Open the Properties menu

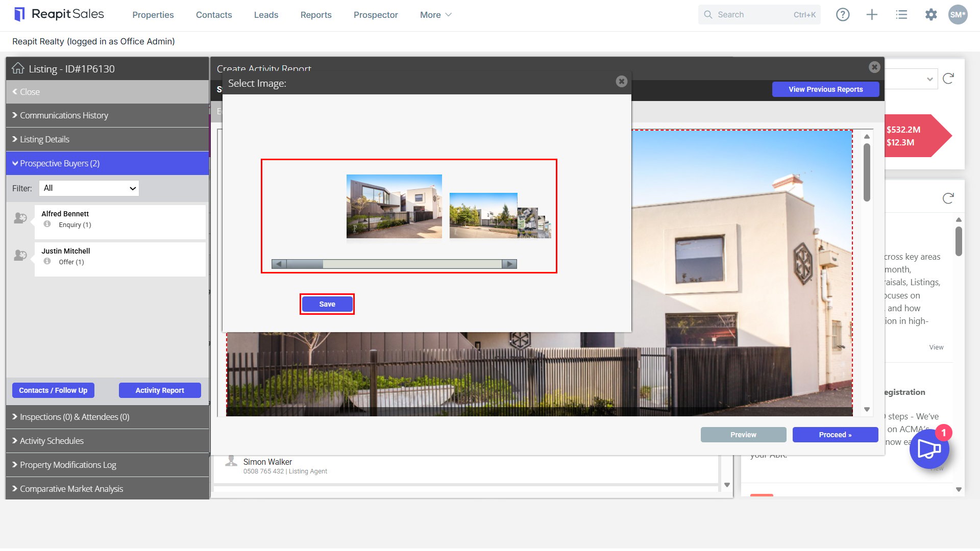(153, 15)
